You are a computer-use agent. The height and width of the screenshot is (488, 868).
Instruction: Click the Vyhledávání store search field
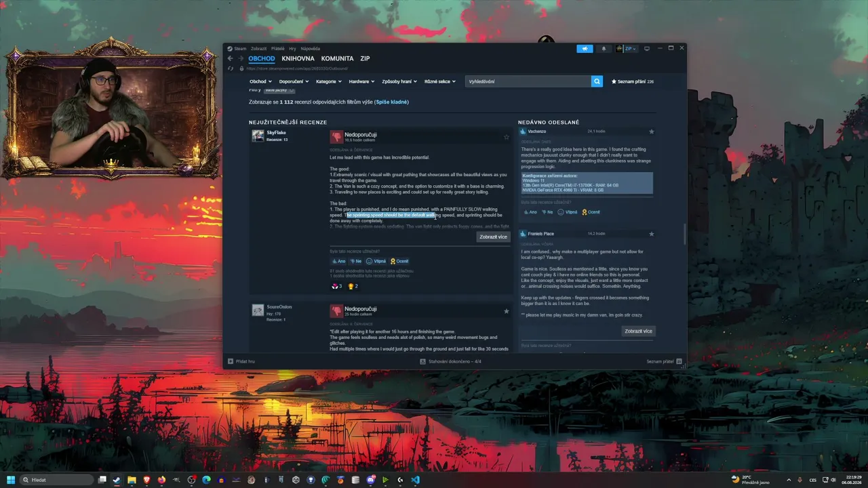tap(528, 81)
